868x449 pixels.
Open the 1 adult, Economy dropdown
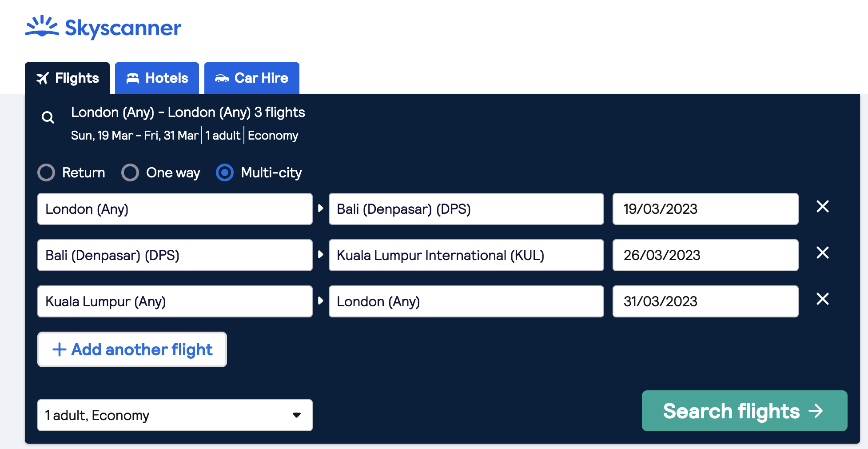click(x=175, y=415)
